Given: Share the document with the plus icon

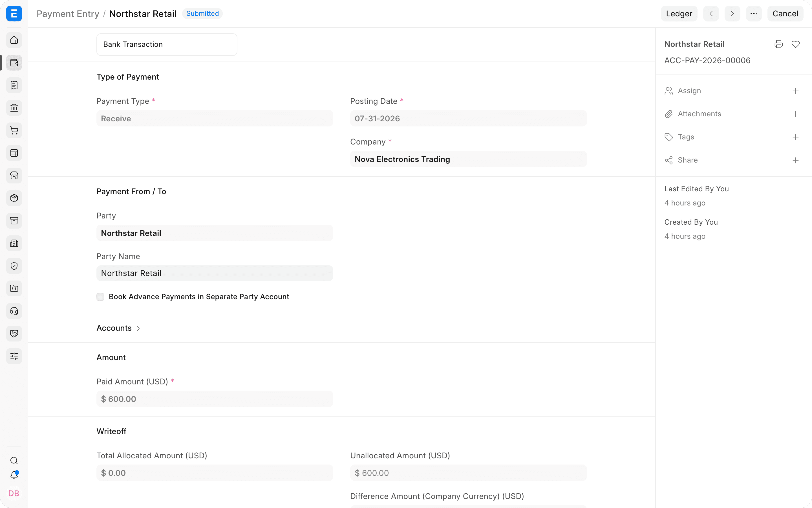Looking at the screenshot, I should pos(796,160).
